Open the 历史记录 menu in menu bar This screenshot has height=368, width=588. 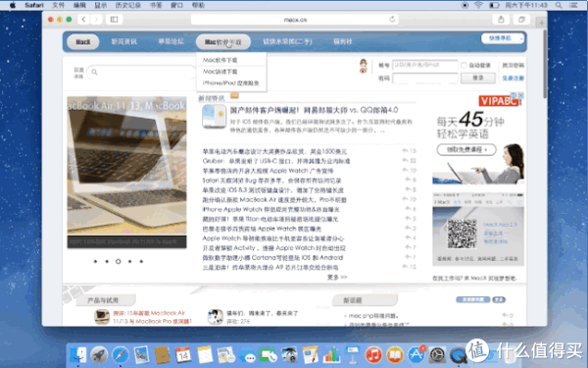pos(127,5)
